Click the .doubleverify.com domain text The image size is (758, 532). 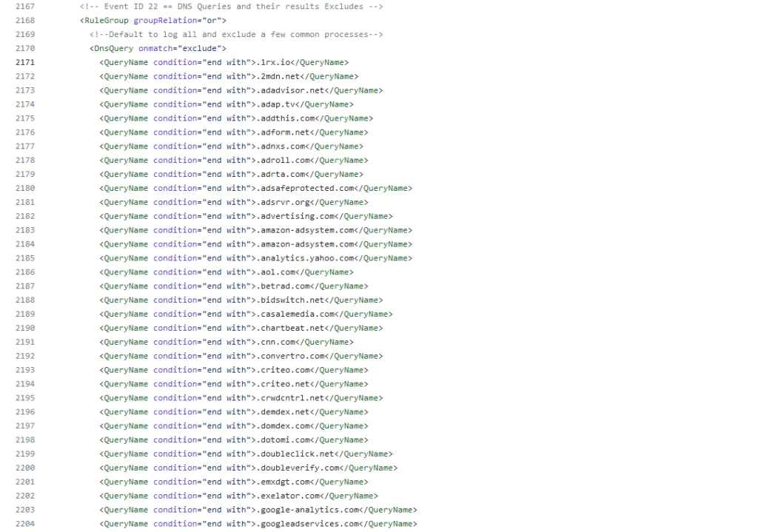298,468
